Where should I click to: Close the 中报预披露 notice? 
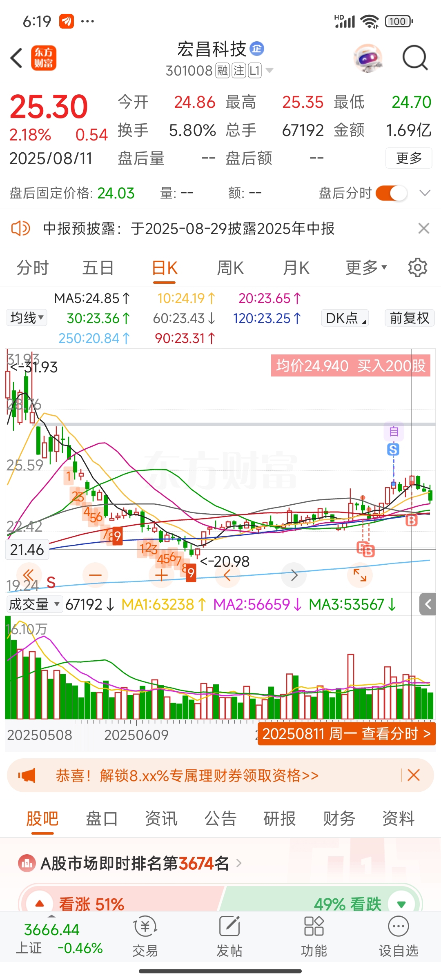(424, 228)
